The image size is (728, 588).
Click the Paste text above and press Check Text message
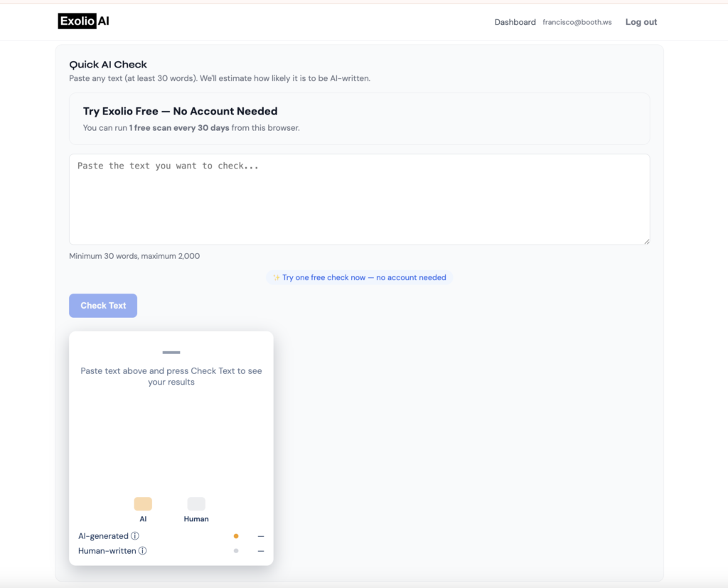[x=171, y=376]
